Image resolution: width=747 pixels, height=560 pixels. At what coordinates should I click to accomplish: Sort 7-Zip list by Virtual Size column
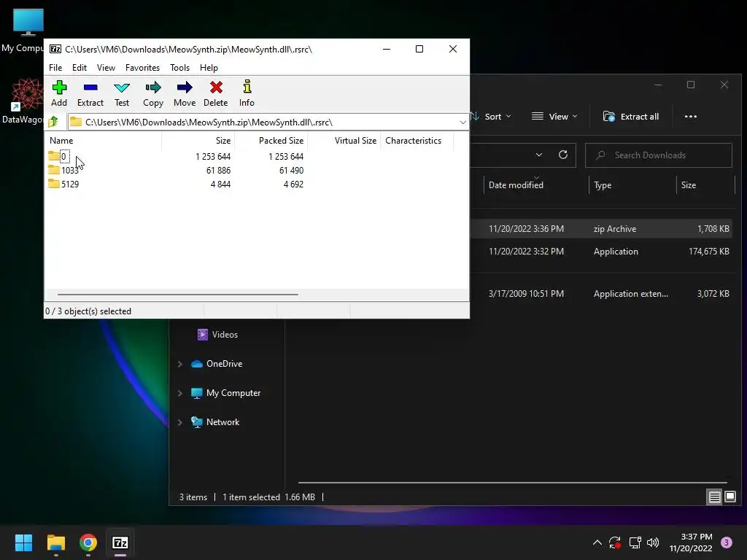[x=344, y=141]
